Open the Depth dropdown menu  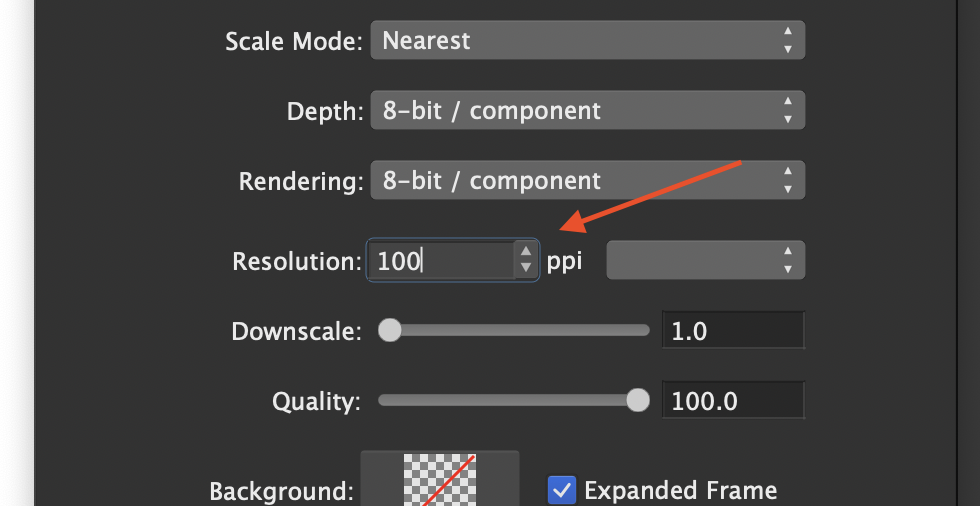click(587, 110)
